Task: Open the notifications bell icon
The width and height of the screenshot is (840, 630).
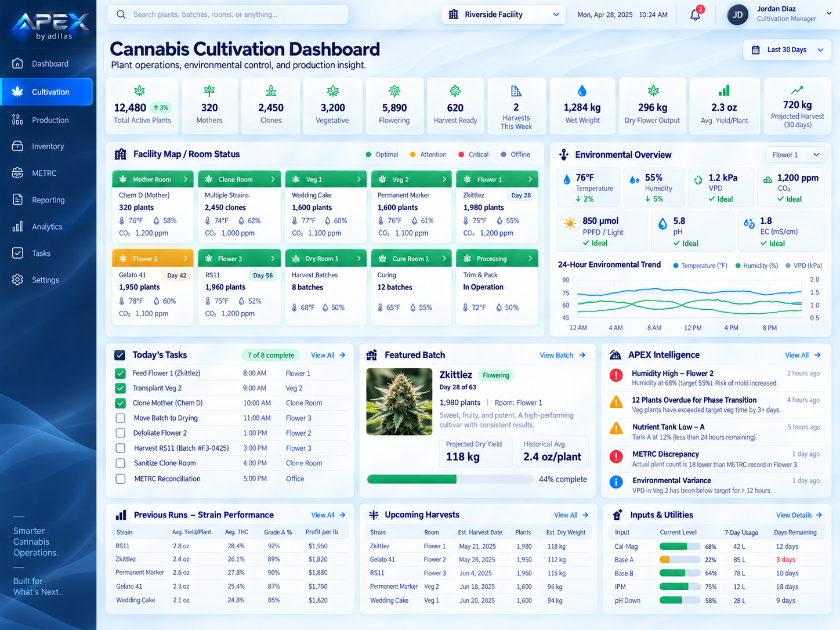Action: pyautogui.click(x=695, y=15)
